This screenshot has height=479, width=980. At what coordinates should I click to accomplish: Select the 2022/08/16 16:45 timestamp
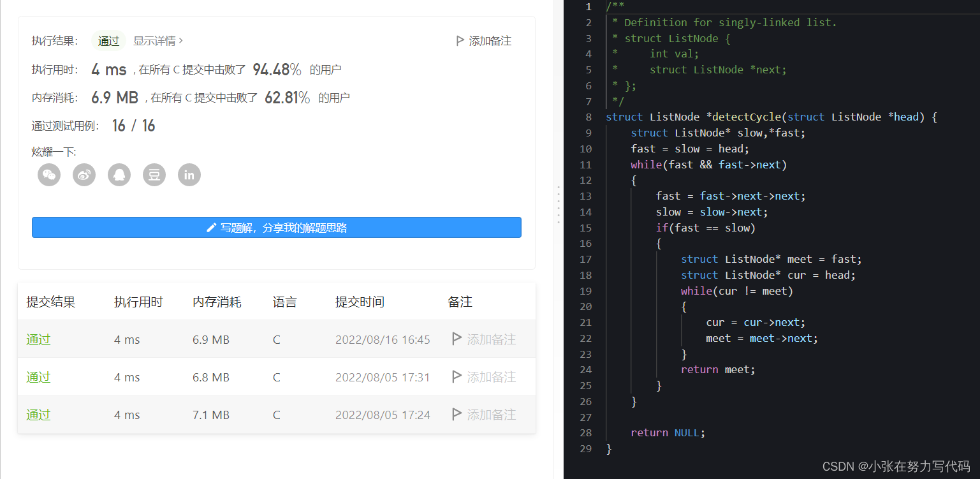(383, 339)
